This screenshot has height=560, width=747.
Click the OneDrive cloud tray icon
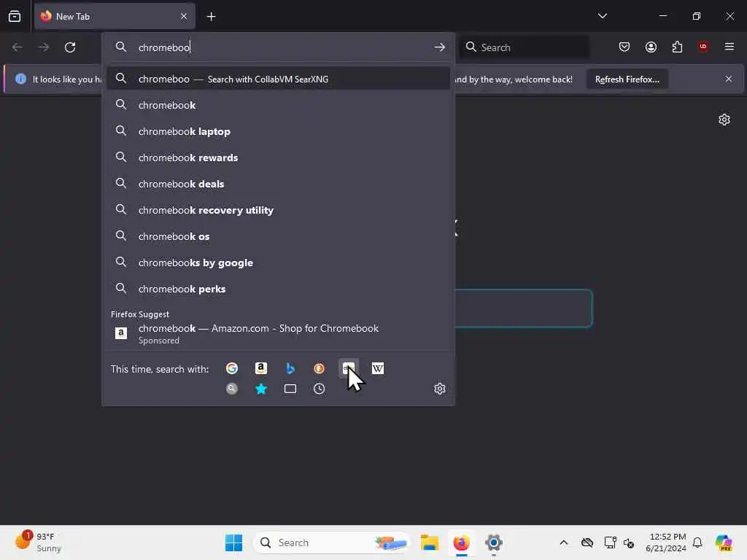coord(587,542)
